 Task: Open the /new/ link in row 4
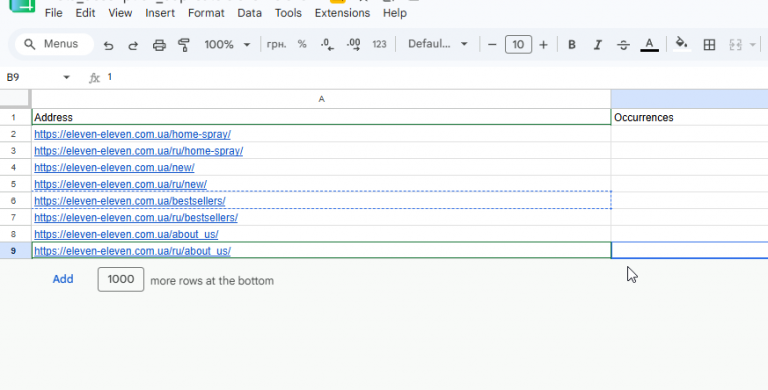(x=114, y=168)
